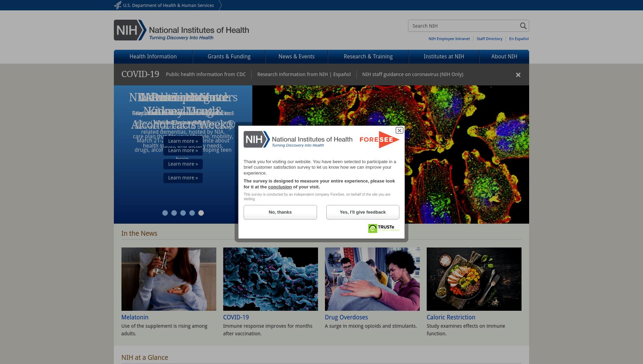Select the fourth carousel slide dot

192,213
